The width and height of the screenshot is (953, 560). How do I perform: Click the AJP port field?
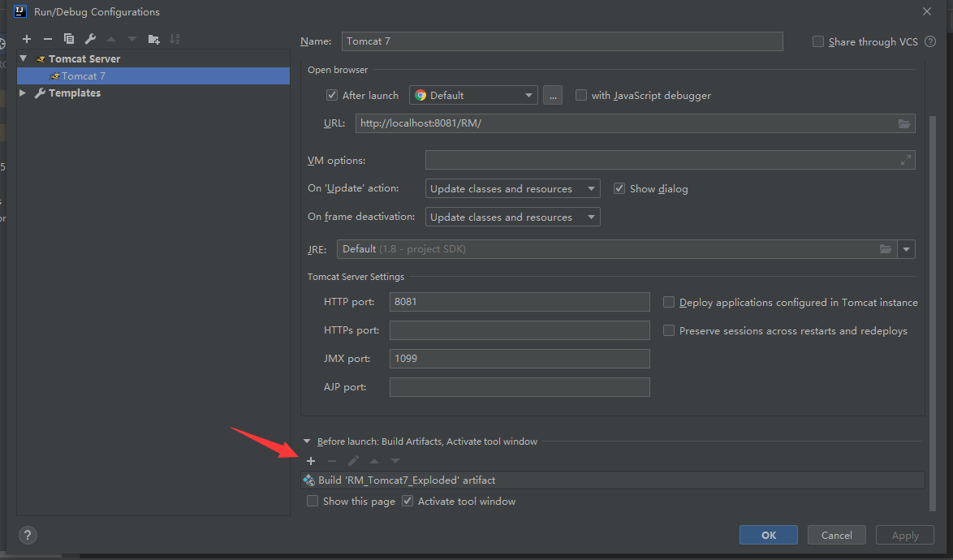click(520, 387)
